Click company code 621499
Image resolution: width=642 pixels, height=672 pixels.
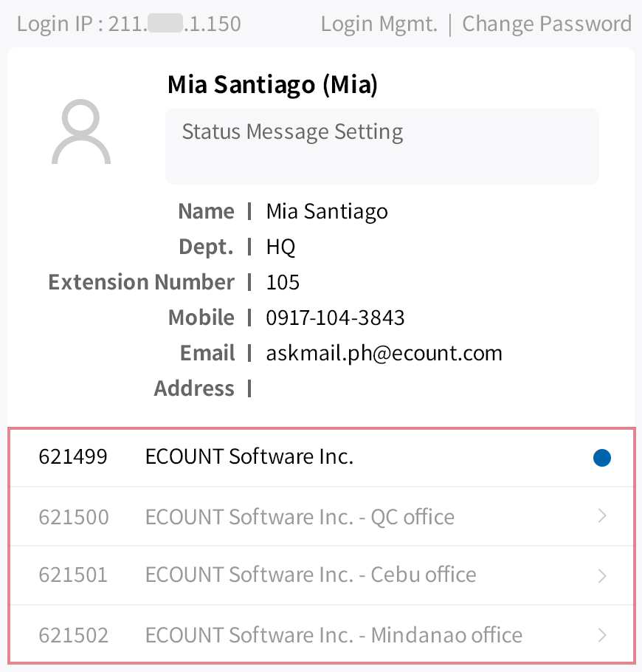(x=73, y=456)
